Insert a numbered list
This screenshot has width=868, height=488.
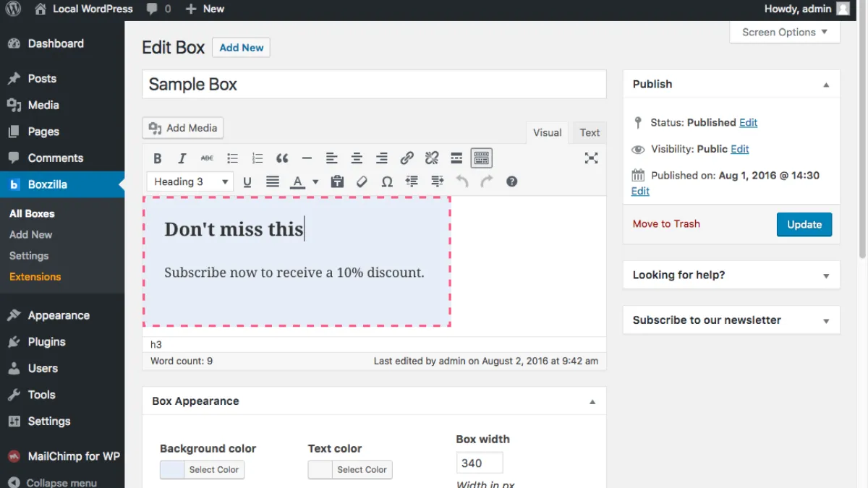[x=257, y=158]
